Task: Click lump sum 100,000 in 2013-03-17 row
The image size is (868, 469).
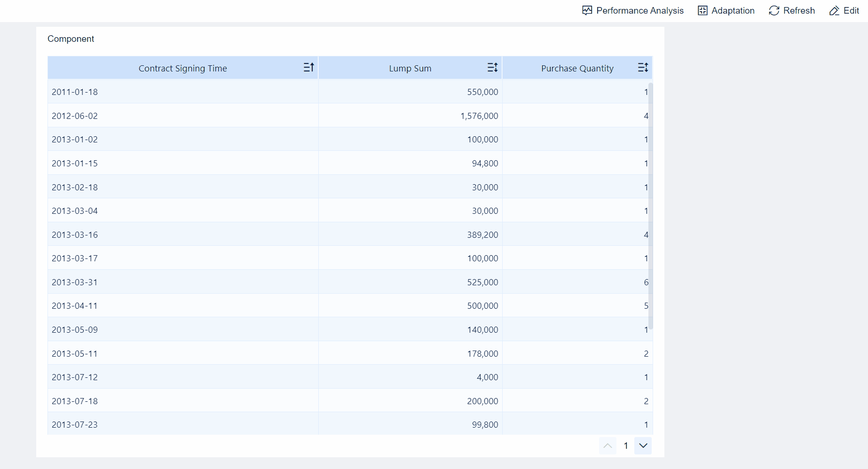Action: click(x=482, y=258)
